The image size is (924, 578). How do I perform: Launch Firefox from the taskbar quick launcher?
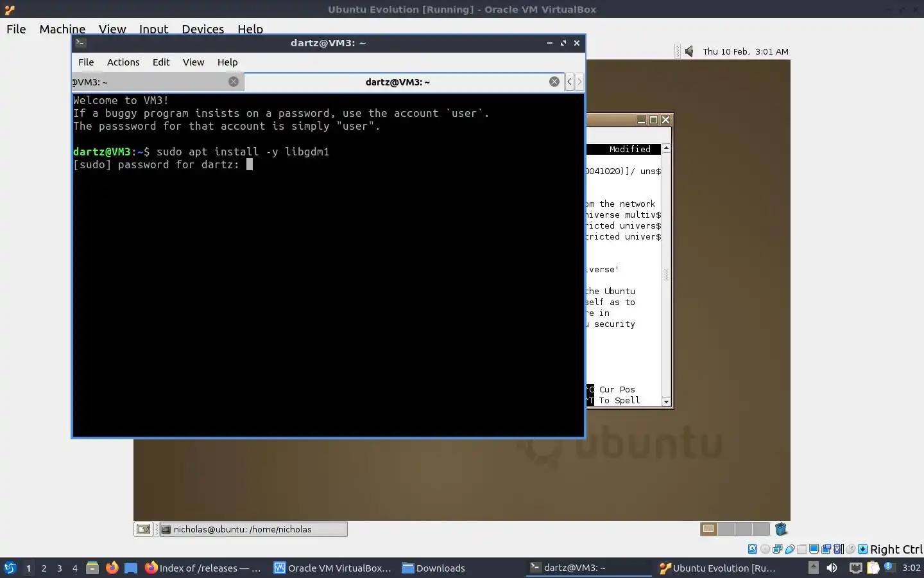(112, 568)
